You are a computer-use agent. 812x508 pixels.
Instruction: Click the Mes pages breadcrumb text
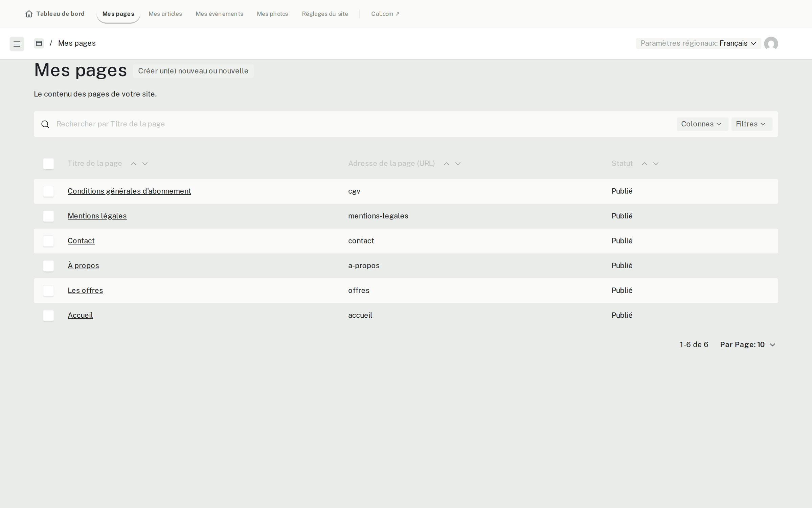tap(77, 43)
